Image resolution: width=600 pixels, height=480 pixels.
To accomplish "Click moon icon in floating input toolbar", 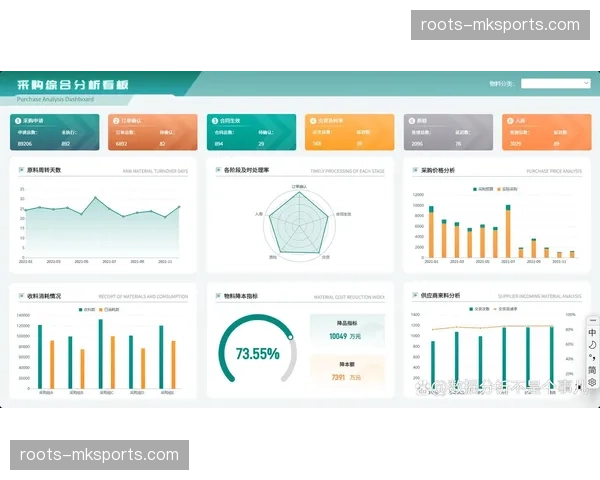I will [592, 345].
